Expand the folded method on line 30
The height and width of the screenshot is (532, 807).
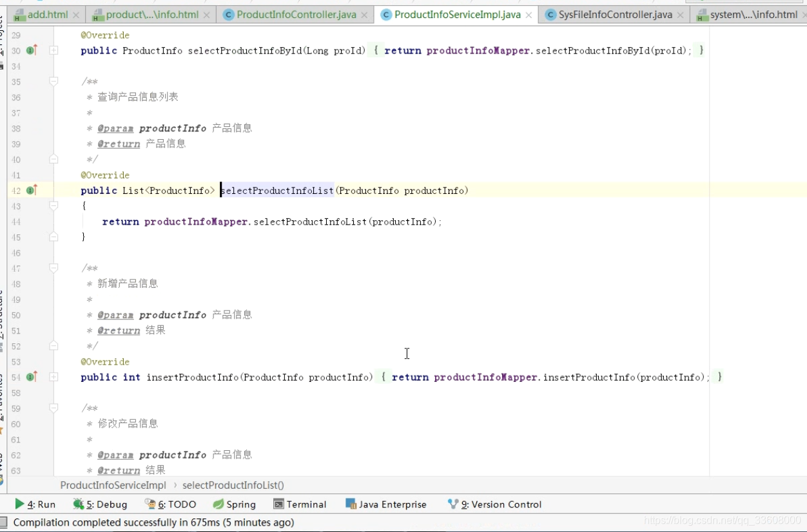(54, 50)
